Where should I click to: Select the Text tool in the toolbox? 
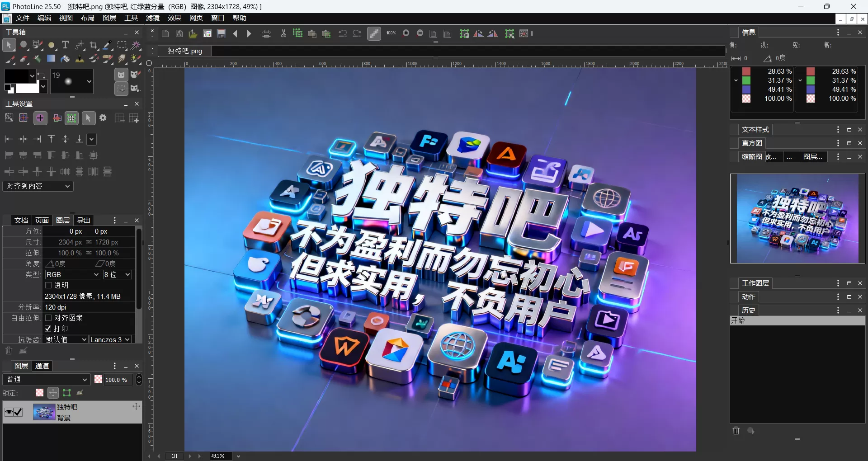click(x=65, y=45)
